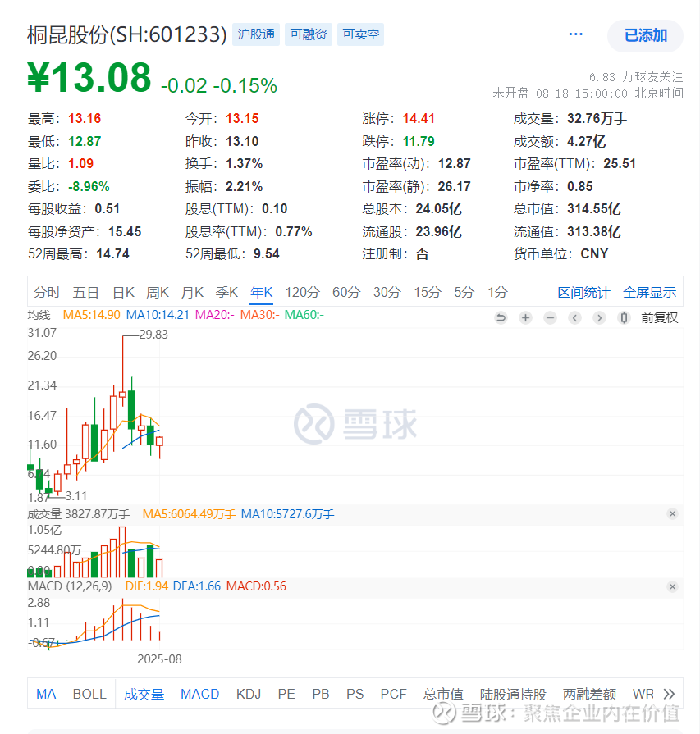This screenshot has height=734, width=700.
Task: Toggle the MA overlay indicator
Action: coord(46,694)
